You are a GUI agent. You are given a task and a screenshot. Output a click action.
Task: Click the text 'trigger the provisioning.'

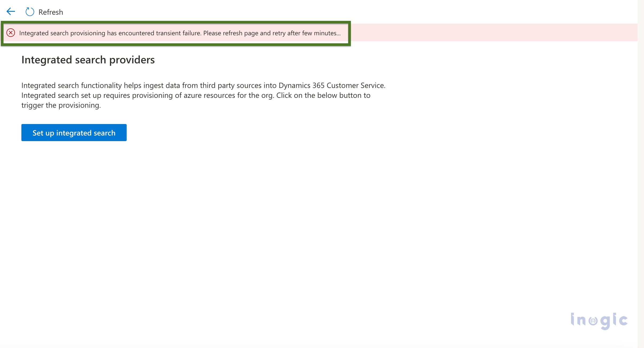tap(61, 105)
